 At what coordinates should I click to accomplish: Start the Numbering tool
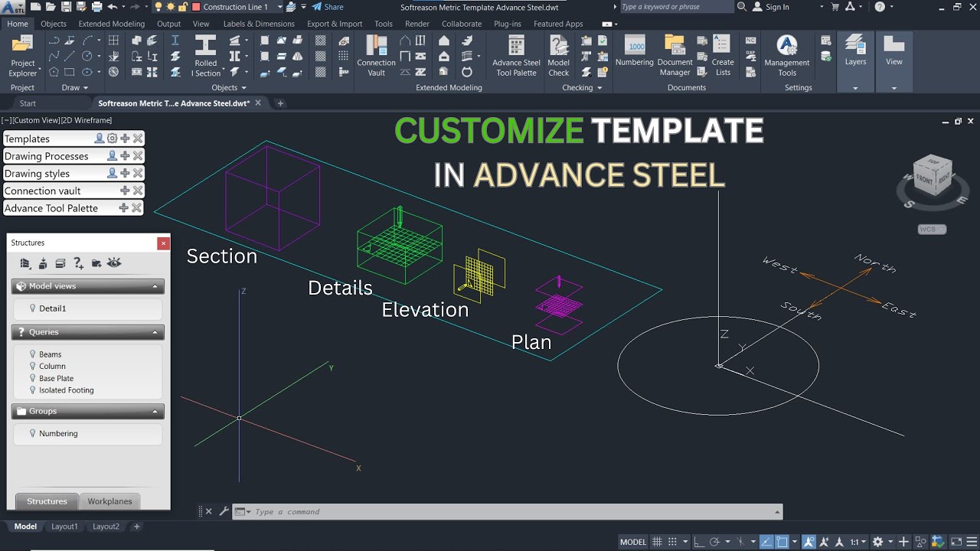pos(635,51)
